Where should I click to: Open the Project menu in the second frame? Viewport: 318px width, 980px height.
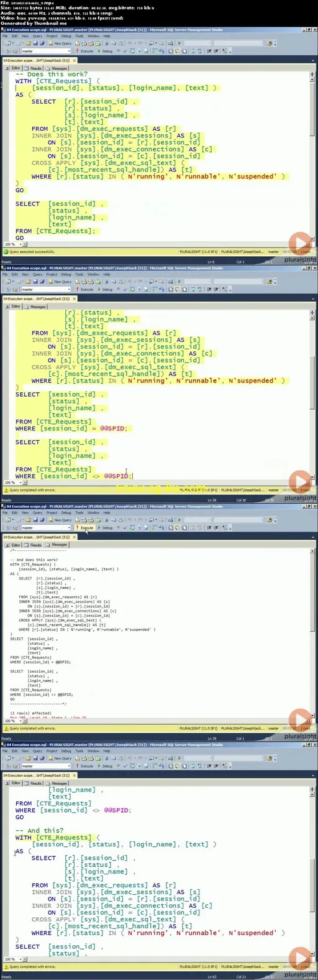[x=52, y=274]
